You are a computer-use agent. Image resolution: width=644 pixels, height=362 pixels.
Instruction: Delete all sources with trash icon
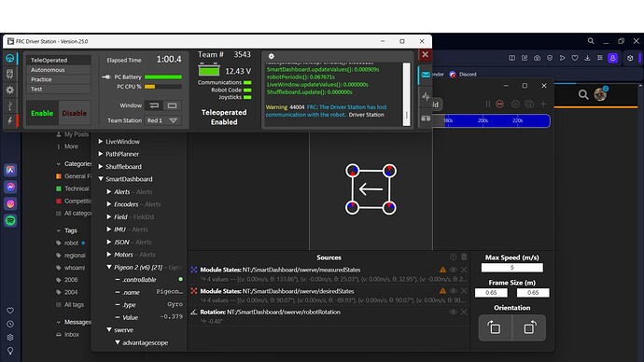point(464,257)
